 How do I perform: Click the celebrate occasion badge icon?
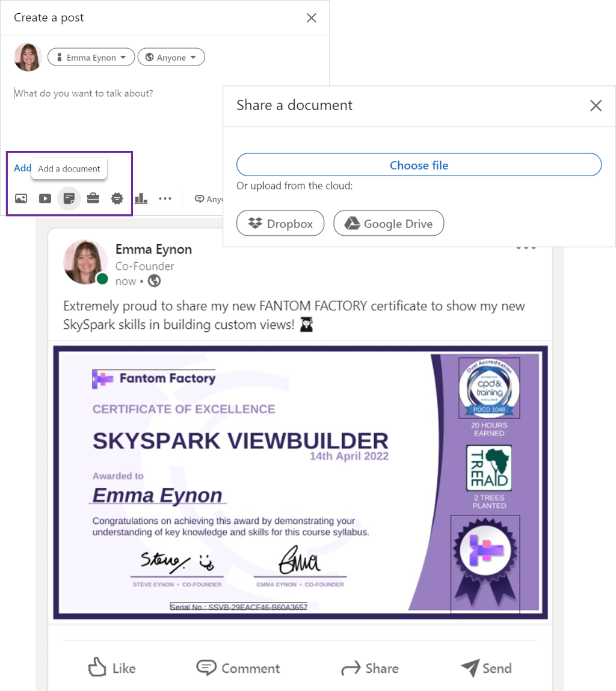117,198
